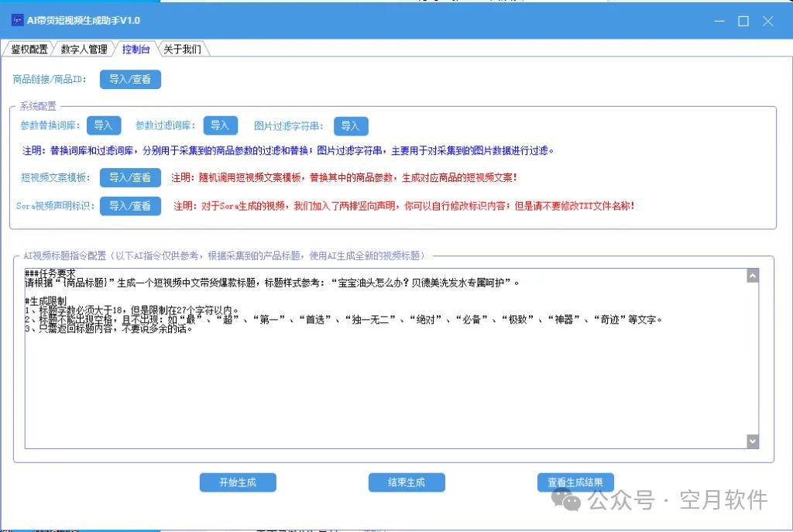Click 导入 beside 参数过滤词库
793x532 pixels.
[x=220, y=125]
